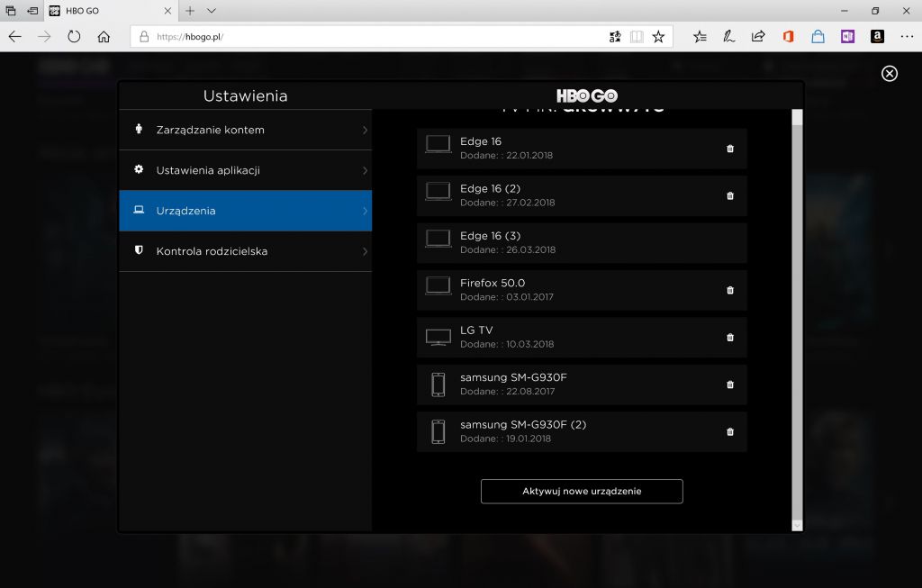
Task: Click the shield icon for Kontrola rodzicielska
Action: pos(139,250)
